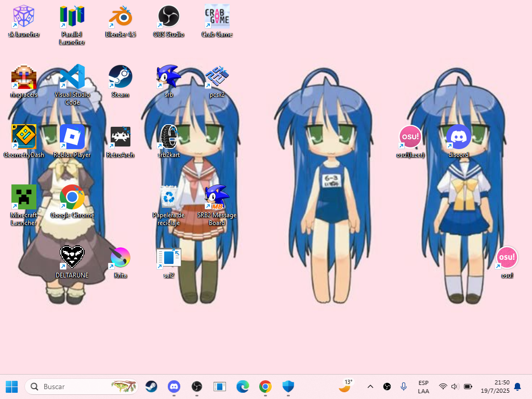Click the DELTARUNE desktop icon
This screenshot has width=532, height=399.
(x=72, y=262)
